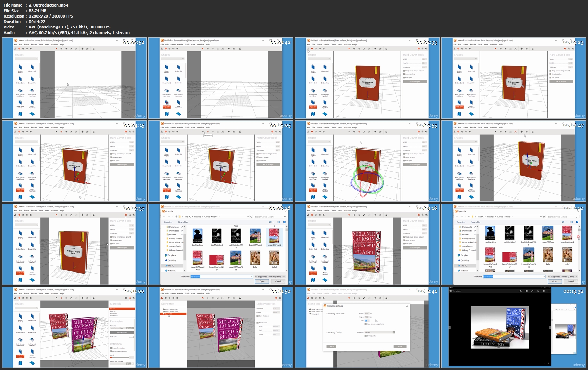The height and width of the screenshot is (370, 588).
Task: Open Tools menu in 00:11:00 frame
Action: [41, 293]
